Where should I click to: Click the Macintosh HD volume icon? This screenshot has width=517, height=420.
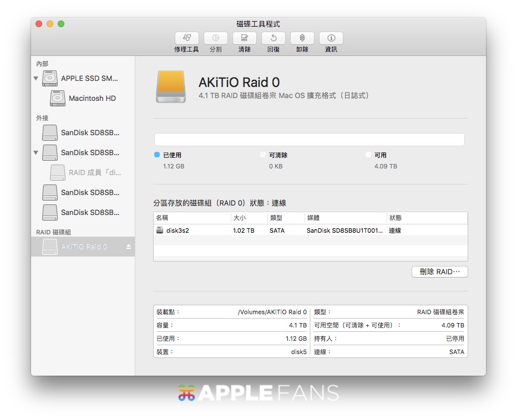(x=58, y=98)
